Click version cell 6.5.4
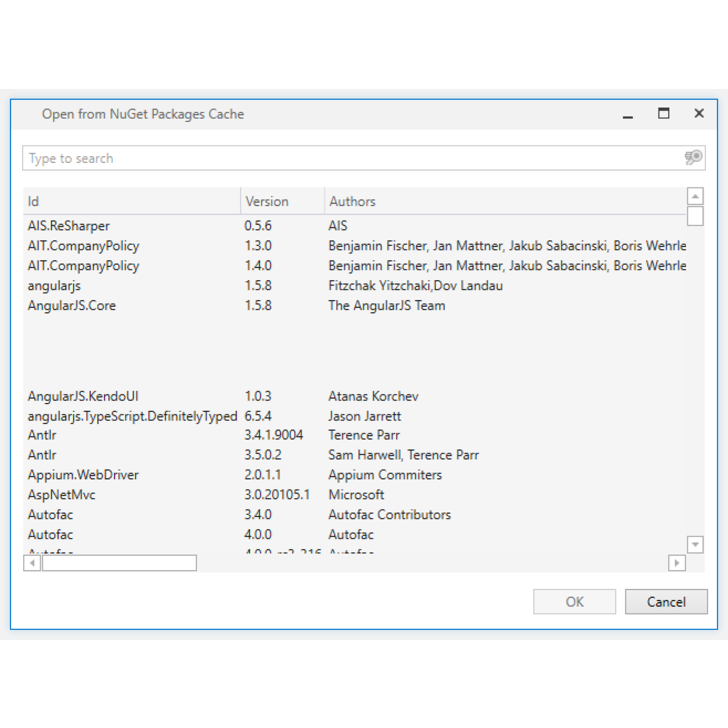Image resolution: width=728 pixels, height=728 pixels. click(x=258, y=416)
